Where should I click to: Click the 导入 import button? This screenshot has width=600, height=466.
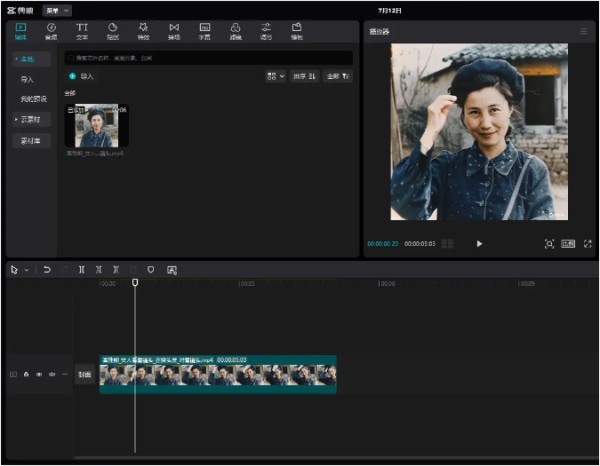click(82, 76)
